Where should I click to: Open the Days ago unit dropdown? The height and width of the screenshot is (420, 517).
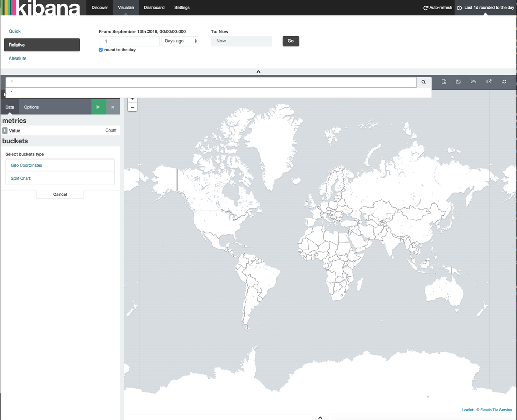point(181,41)
